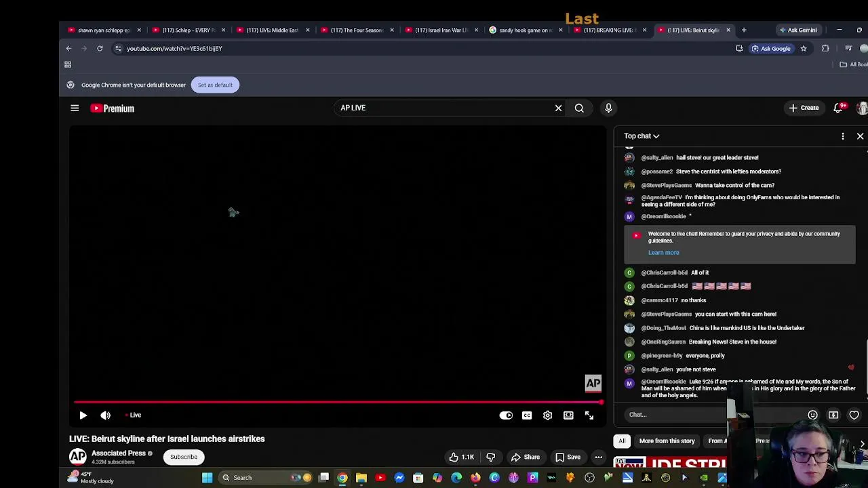Start voice search with microphone
Screen dimensions: 868x488
tap(608, 108)
